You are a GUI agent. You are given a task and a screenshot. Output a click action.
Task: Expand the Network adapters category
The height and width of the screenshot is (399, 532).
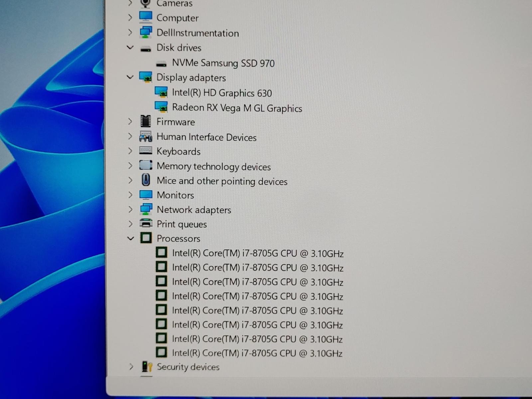coord(130,209)
